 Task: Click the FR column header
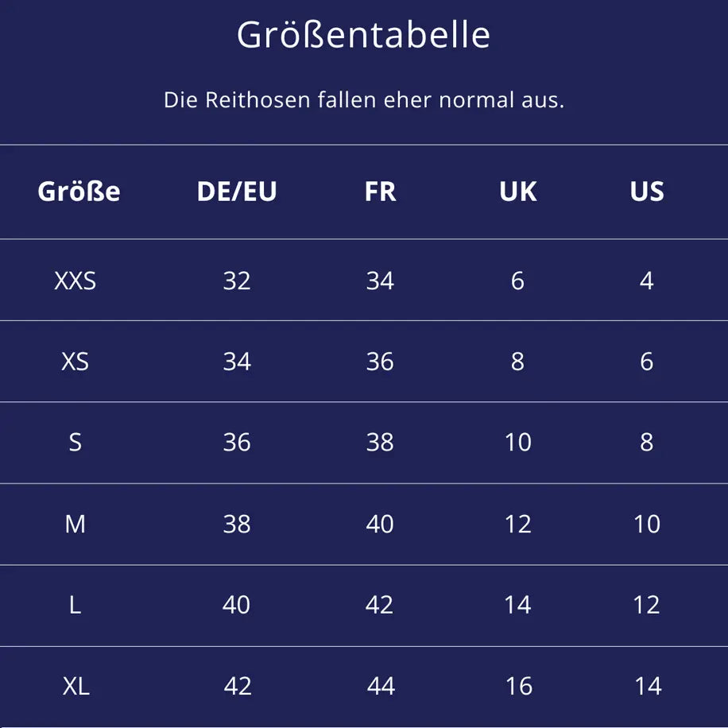tap(380, 192)
